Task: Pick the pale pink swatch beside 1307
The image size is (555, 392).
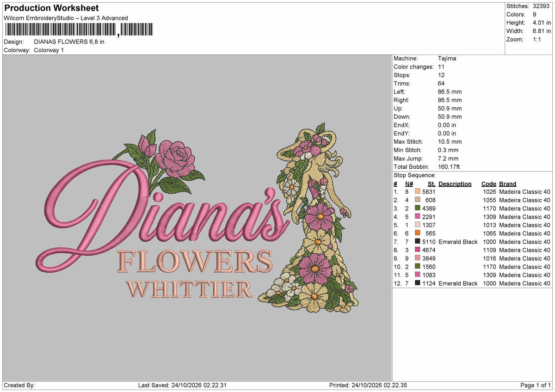Action: [418, 225]
